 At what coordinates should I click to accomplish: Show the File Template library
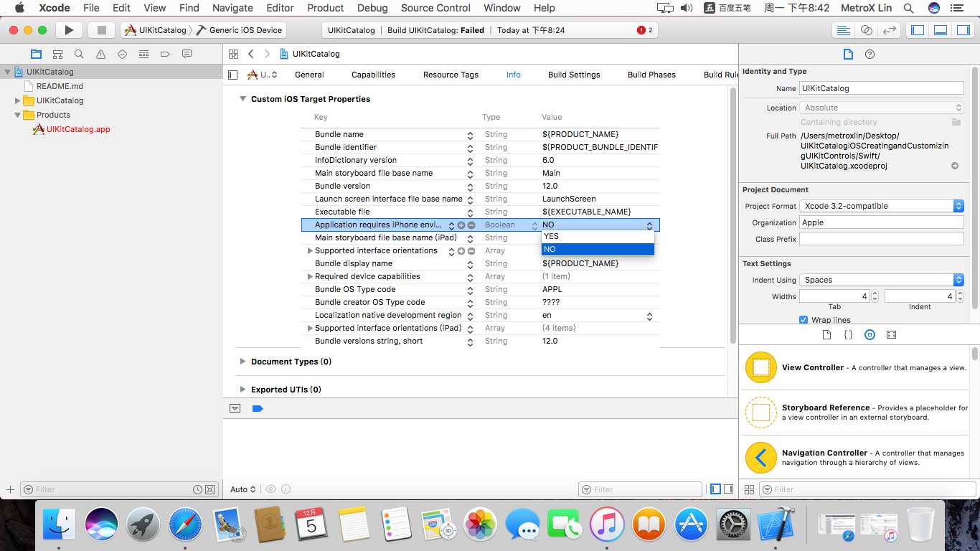(826, 334)
